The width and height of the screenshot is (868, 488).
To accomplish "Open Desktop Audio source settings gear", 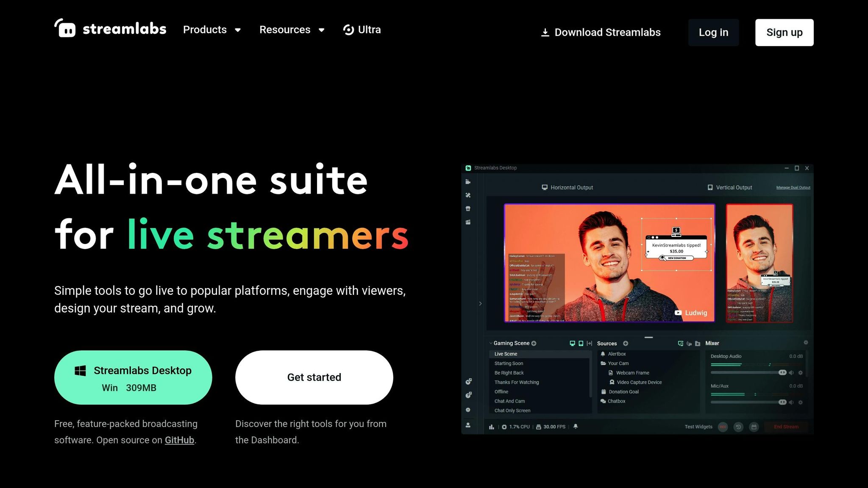I will [x=800, y=373].
